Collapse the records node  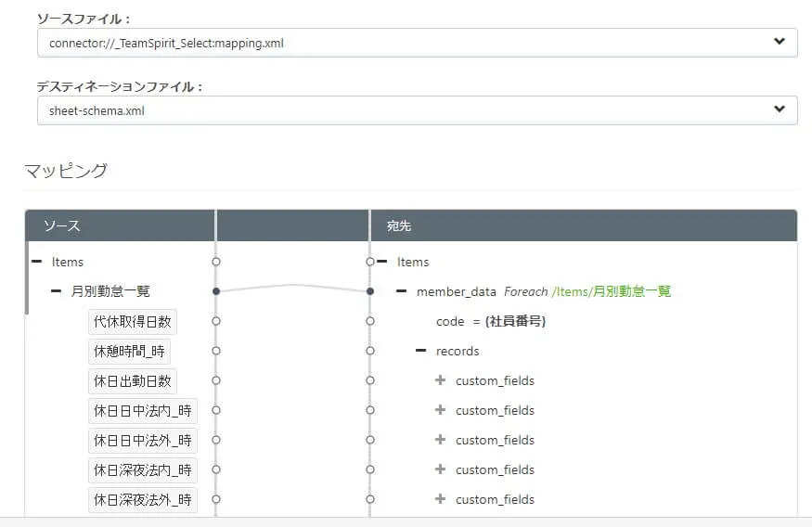[421, 351]
